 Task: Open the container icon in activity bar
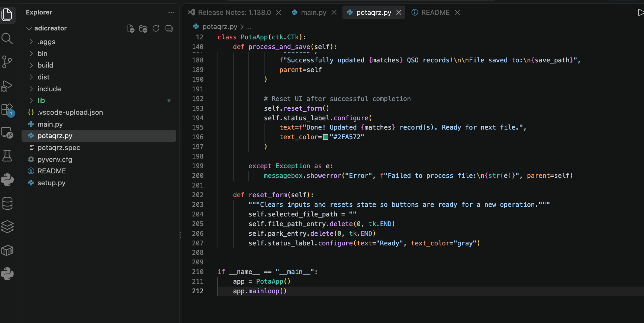tap(7, 251)
